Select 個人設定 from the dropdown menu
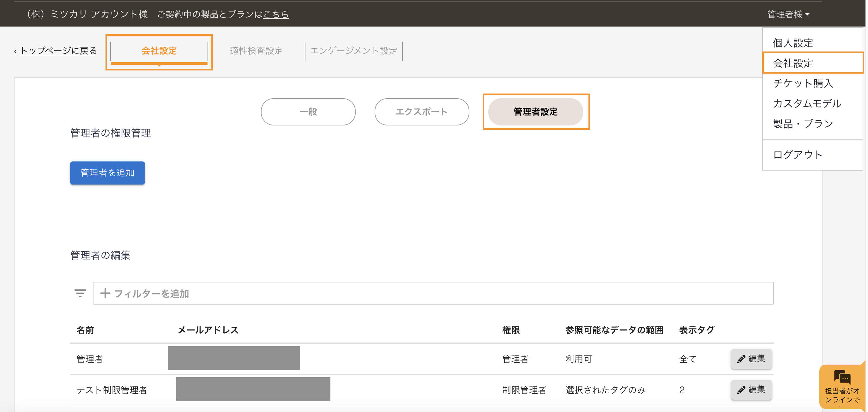 point(793,43)
